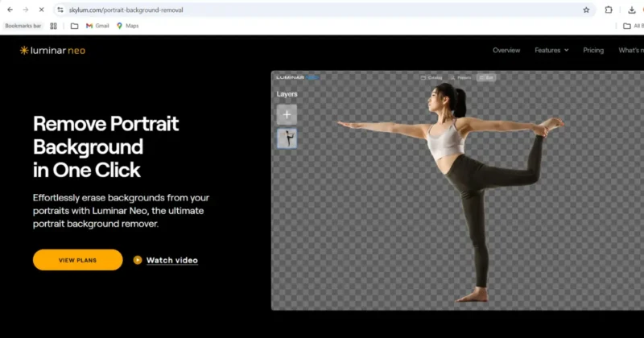The height and width of the screenshot is (338, 644).
Task: Open the apps grid in bookmarks bar
Action: point(53,26)
